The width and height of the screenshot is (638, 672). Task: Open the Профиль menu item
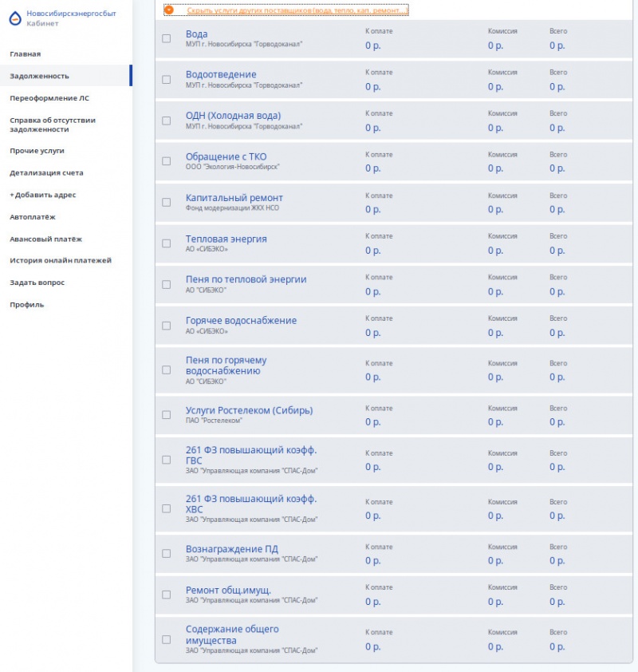27,304
